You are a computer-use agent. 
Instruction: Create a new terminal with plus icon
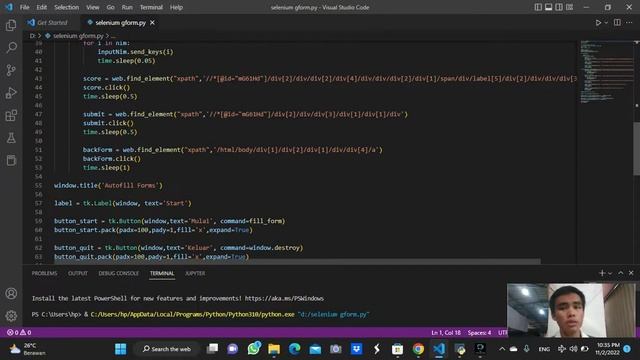pyautogui.click(x=602, y=273)
